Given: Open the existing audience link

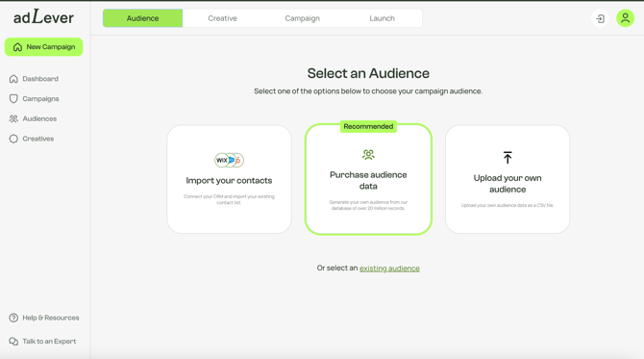Looking at the screenshot, I should (x=389, y=269).
